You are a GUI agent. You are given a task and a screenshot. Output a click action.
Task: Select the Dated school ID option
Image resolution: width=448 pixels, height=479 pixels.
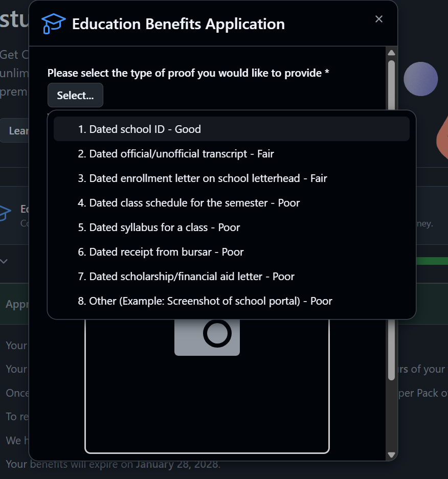point(231,129)
